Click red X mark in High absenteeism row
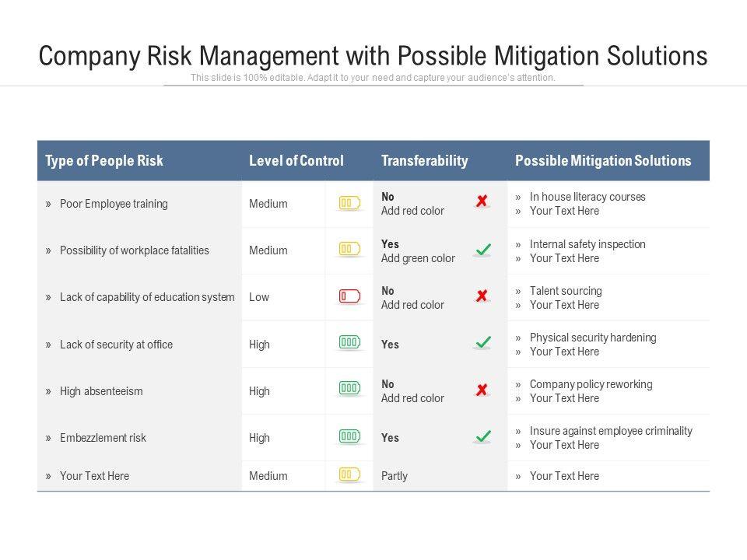This screenshot has width=747, height=560. pyautogui.click(x=482, y=390)
